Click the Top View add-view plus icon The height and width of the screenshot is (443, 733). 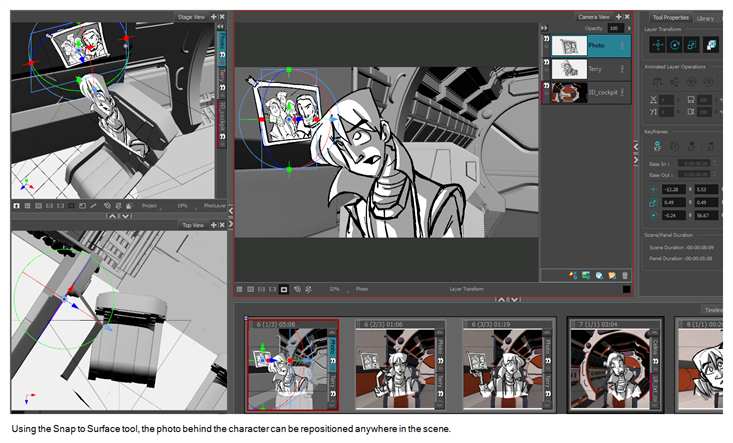(212, 225)
